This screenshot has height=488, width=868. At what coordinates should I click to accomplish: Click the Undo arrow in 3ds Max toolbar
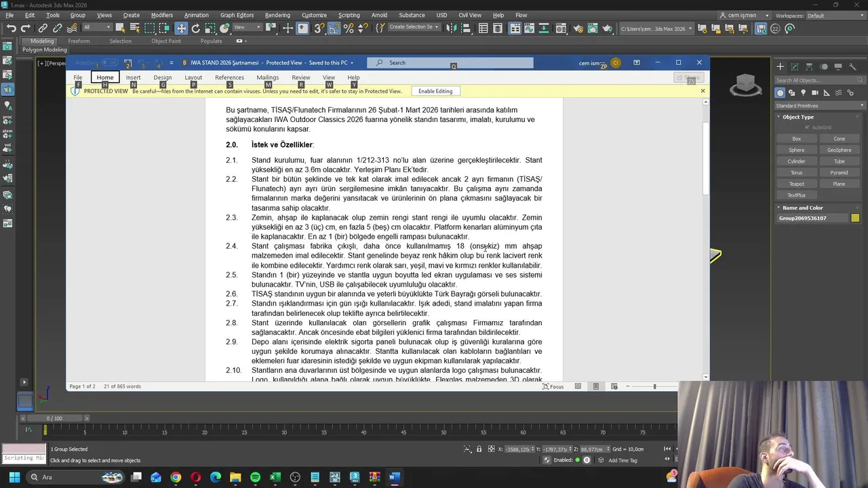(x=11, y=28)
